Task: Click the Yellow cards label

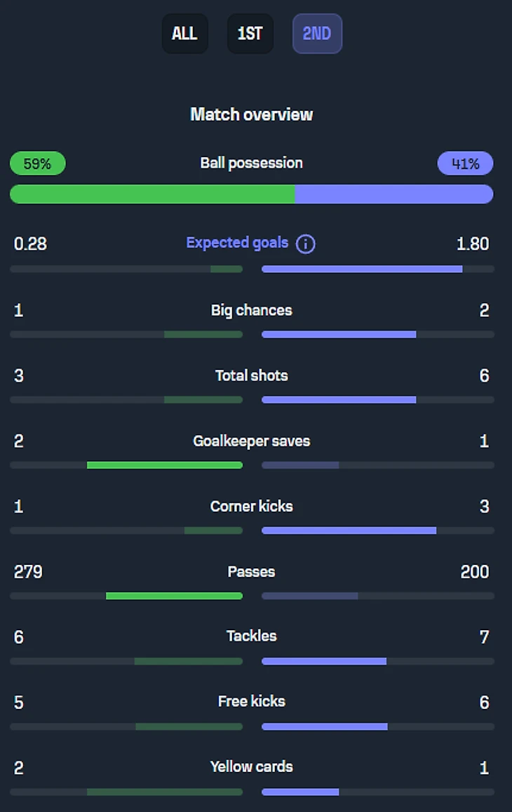Action: click(251, 766)
